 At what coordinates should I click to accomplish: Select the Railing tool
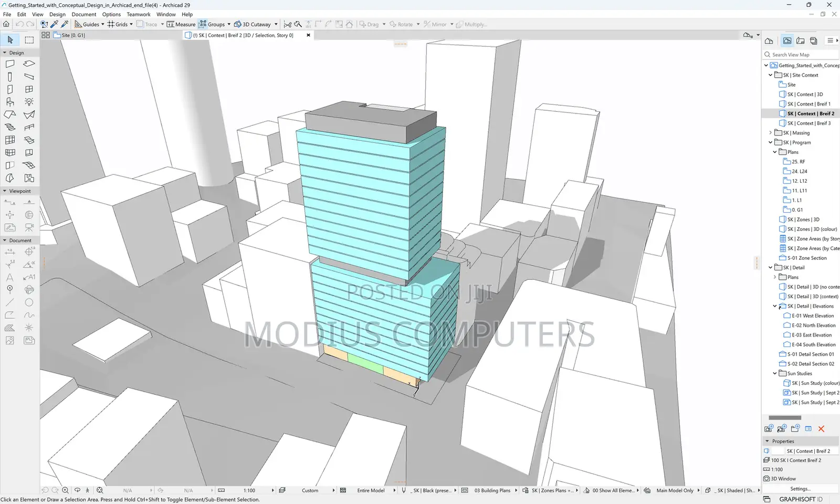(x=29, y=127)
